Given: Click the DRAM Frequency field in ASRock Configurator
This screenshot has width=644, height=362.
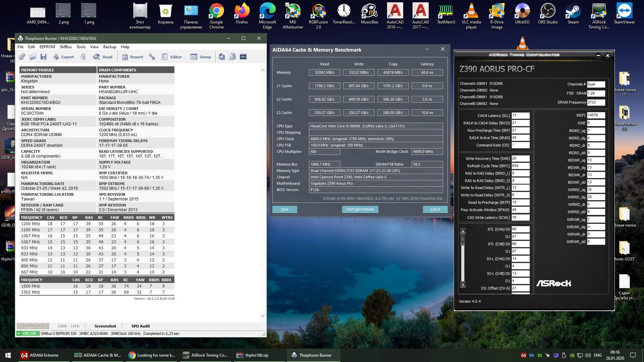Looking at the screenshot, I should tap(596, 102).
